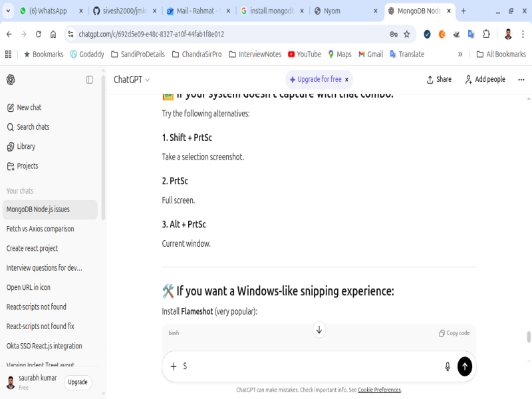Open the conversation options three-dot menu
Screen dimensions: 532x399
click(521, 80)
